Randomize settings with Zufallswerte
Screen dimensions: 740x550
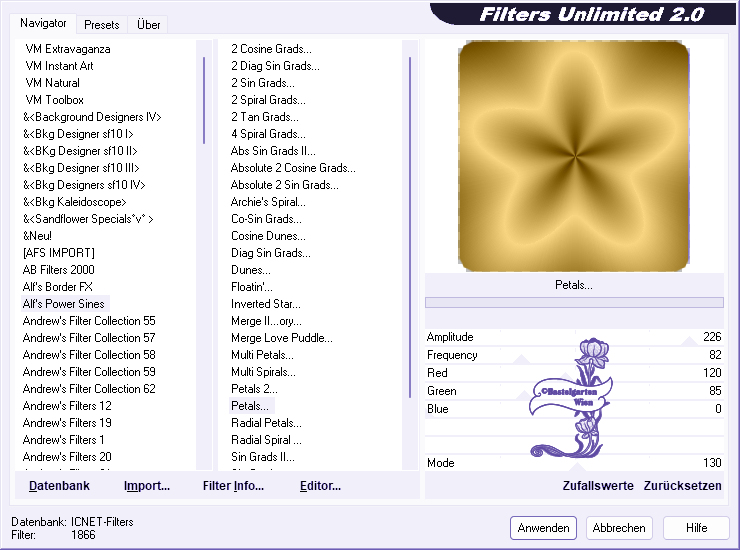(598, 486)
